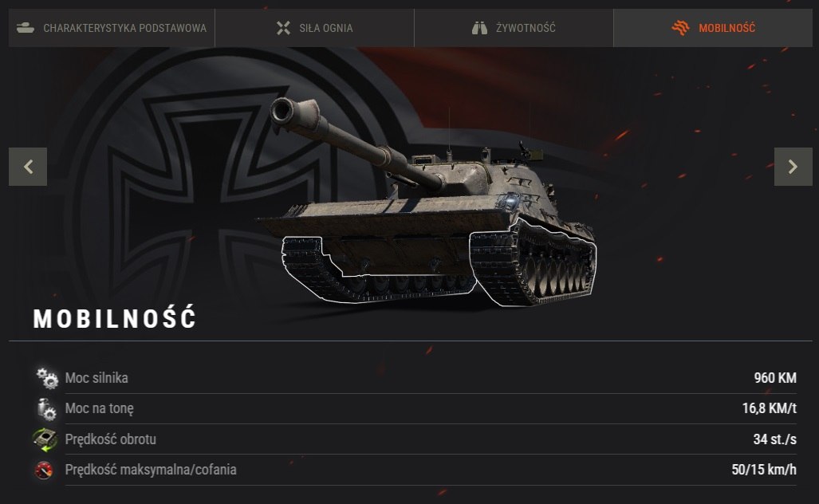This screenshot has width=819, height=504.
Task: Click the highlighted tank tracks image
Action: pyautogui.click(x=439, y=262)
